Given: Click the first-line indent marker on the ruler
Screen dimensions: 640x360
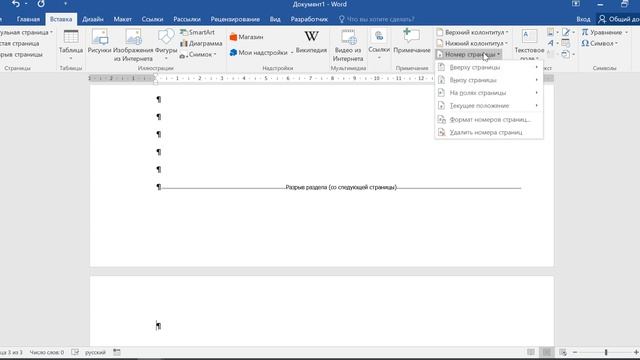Looking at the screenshot, I should tap(155, 76).
